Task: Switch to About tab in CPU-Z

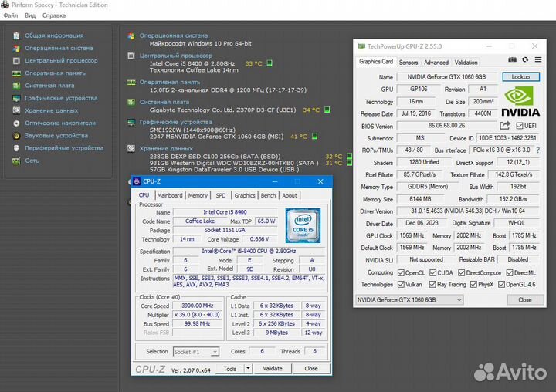Action: point(290,195)
